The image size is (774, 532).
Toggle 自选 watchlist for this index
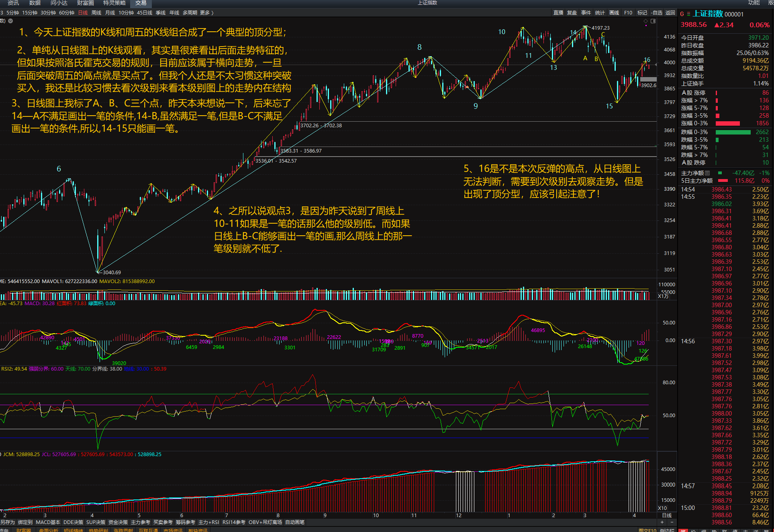657,13
